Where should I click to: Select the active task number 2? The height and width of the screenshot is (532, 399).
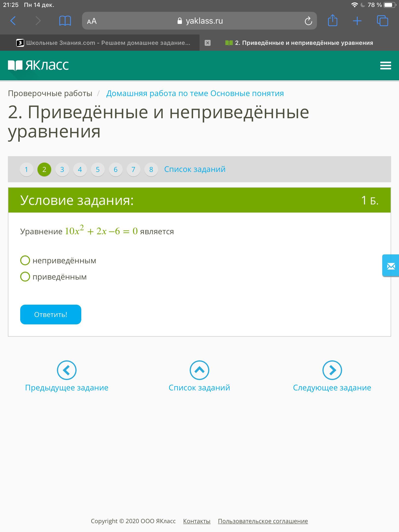(44, 169)
